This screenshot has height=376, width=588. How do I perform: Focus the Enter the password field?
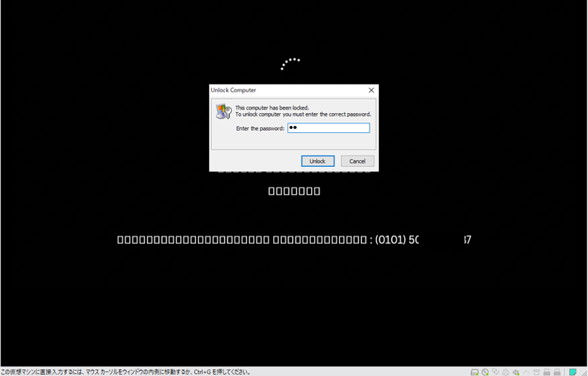tap(329, 128)
